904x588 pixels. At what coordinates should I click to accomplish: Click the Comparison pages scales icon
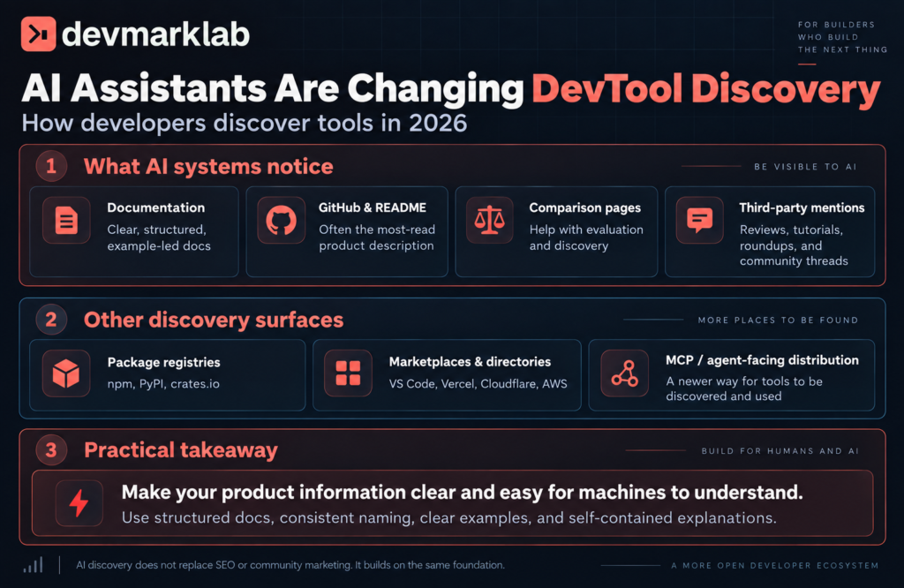(489, 220)
